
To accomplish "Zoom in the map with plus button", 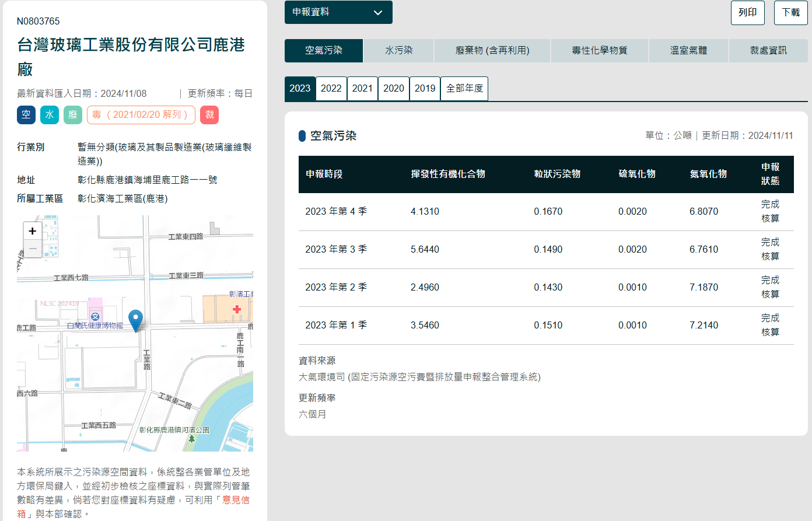I will (x=33, y=231).
